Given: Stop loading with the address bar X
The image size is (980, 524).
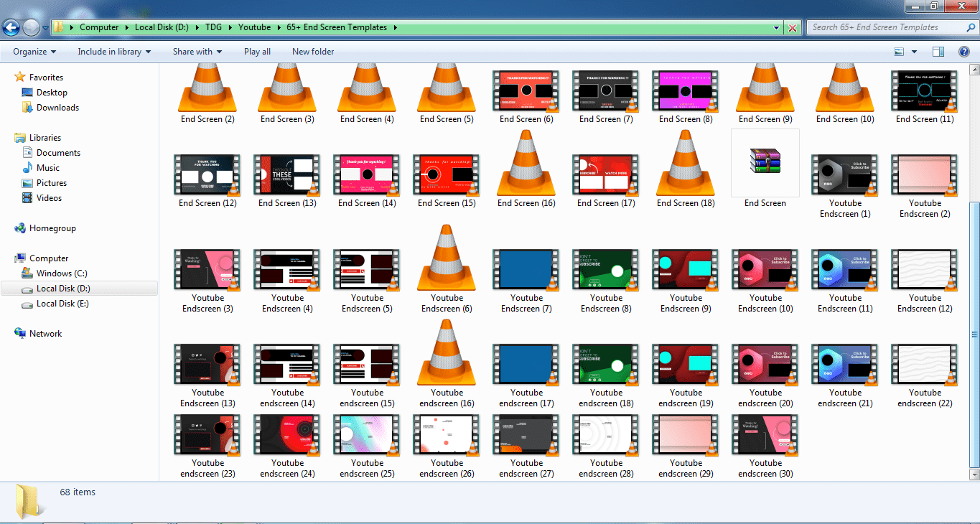Looking at the screenshot, I should point(793,28).
